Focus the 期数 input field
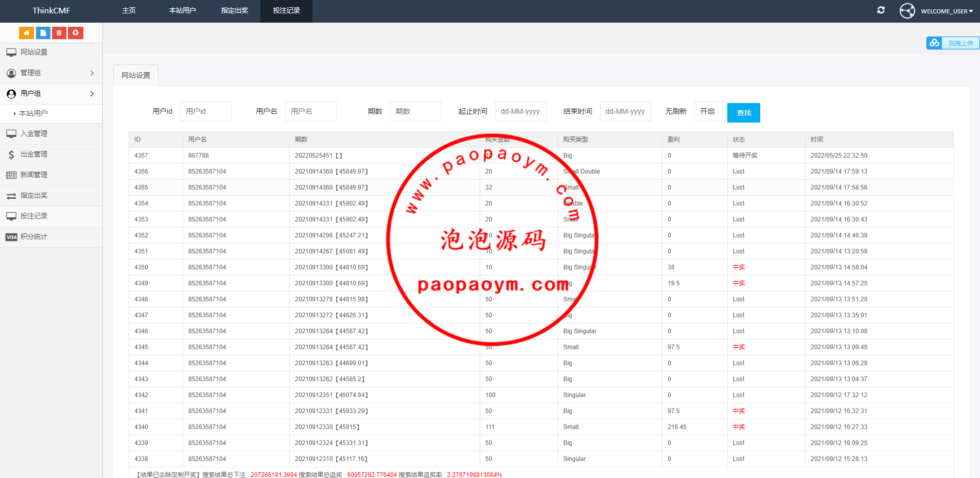 pyautogui.click(x=416, y=111)
